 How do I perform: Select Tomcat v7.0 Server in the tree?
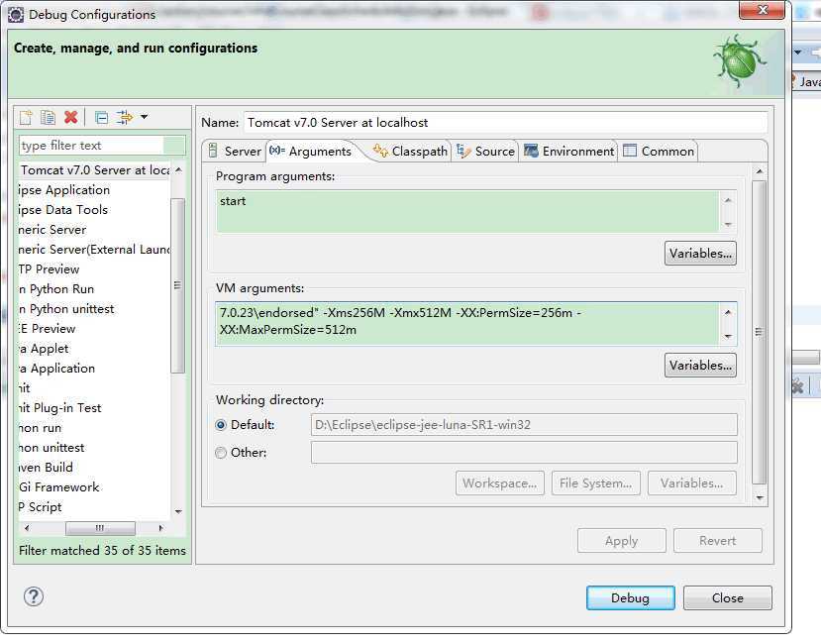pos(94,169)
